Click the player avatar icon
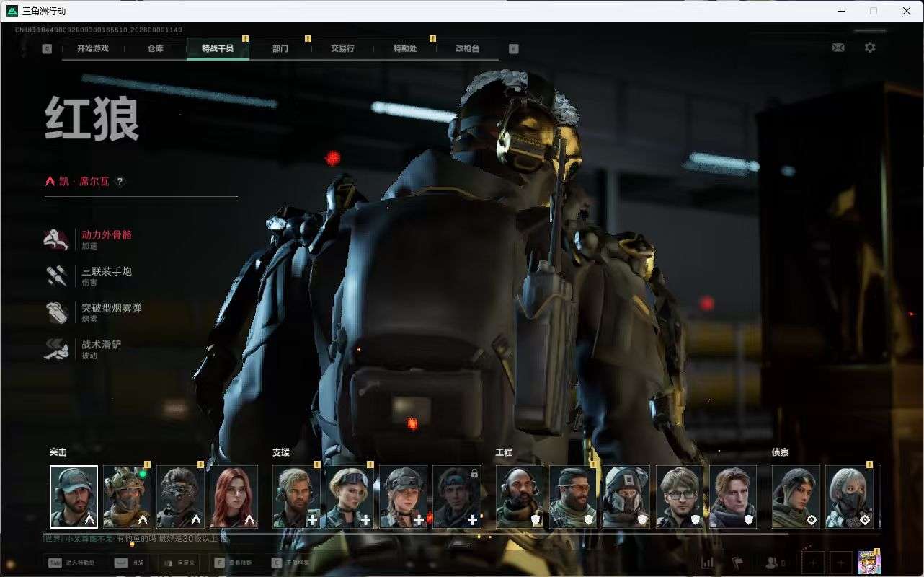 [869, 562]
